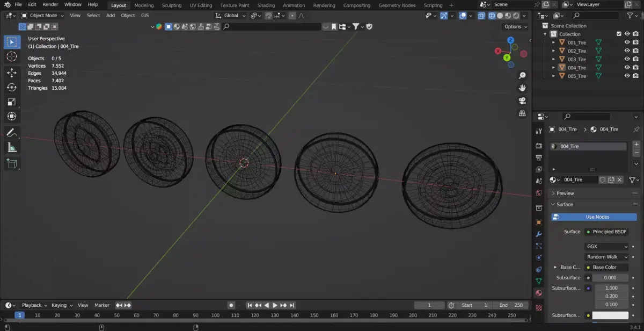Open Global transform orientation dropdown
This screenshot has height=331, width=644.
(x=231, y=16)
